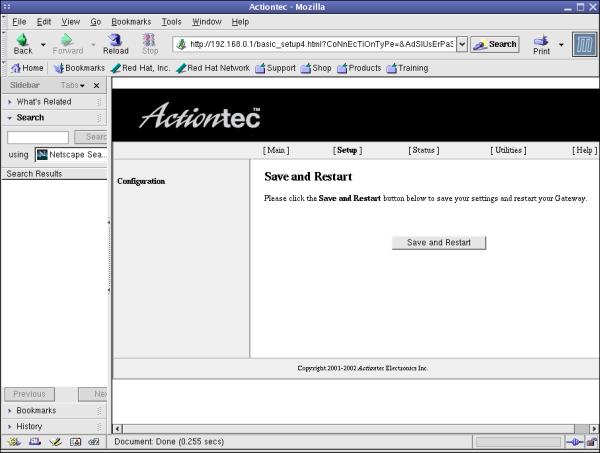Click the Composer icon in the status bar

click(55, 442)
